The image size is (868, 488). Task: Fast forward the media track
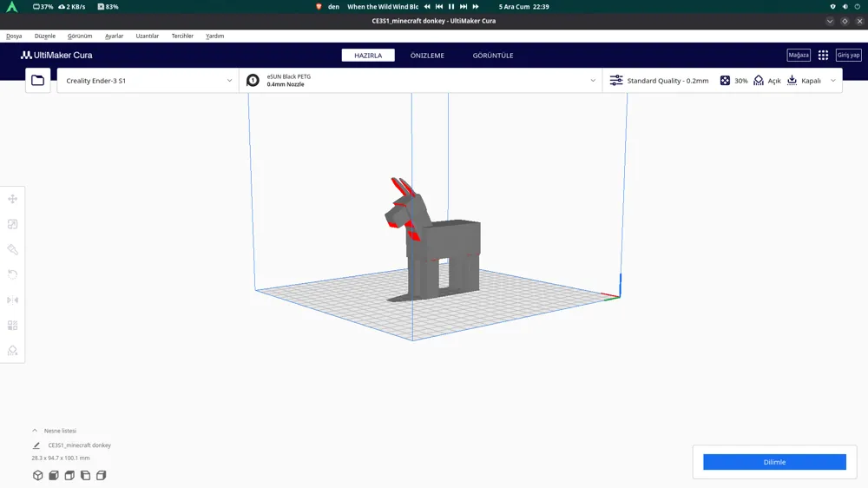tap(476, 7)
